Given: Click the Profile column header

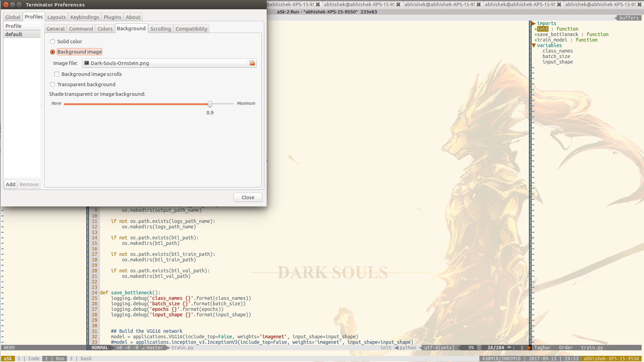Looking at the screenshot, I should click(x=22, y=26).
